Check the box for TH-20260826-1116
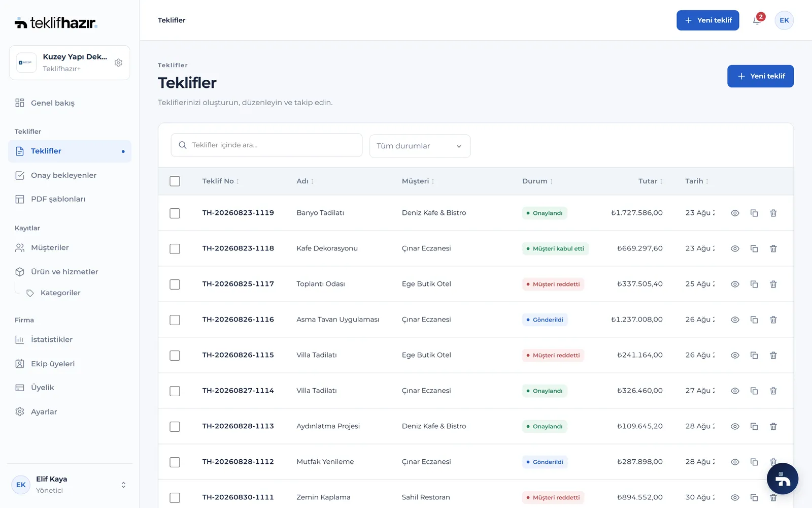812x508 pixels. coord(175,320)
